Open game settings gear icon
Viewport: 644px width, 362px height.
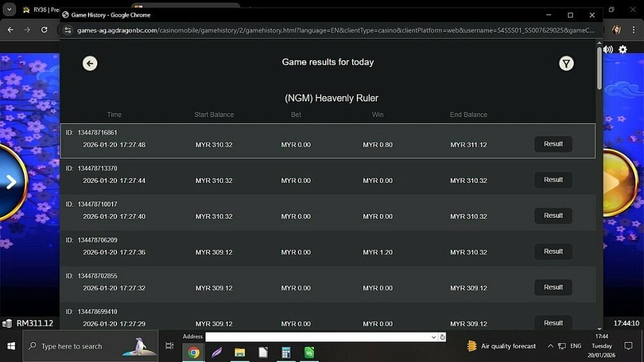pyautogui.click(x=623, y=50)
